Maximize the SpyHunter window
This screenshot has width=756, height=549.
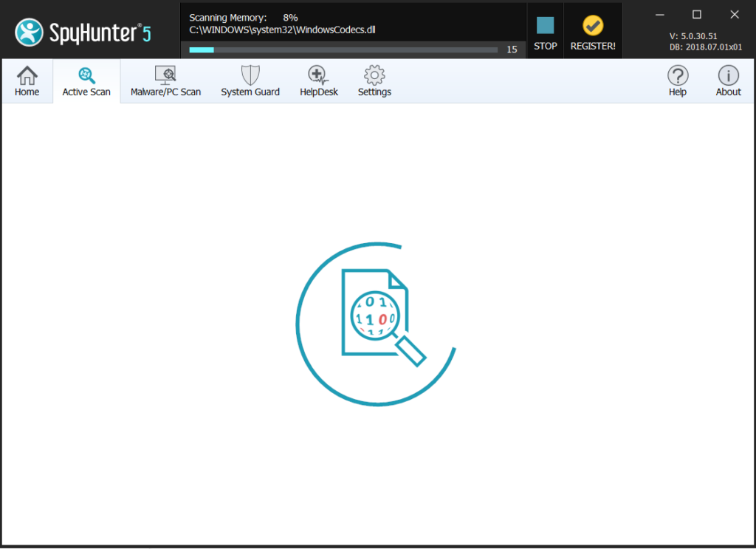click(697, 15)
